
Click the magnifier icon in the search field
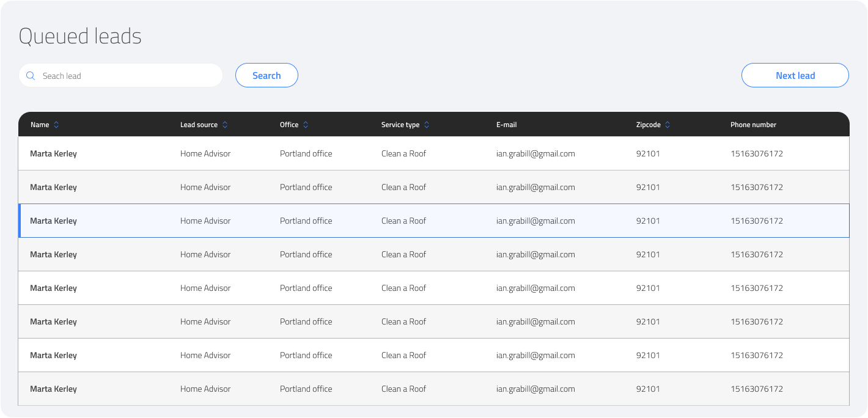[31, 75]
